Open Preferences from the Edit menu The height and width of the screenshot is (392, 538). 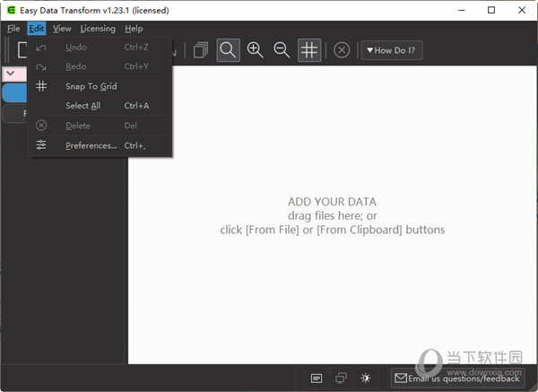point(100,145)
